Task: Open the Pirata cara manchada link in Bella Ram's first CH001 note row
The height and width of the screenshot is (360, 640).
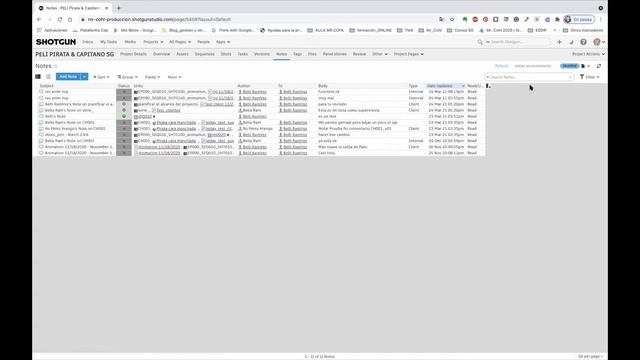Action: (176, 122)
